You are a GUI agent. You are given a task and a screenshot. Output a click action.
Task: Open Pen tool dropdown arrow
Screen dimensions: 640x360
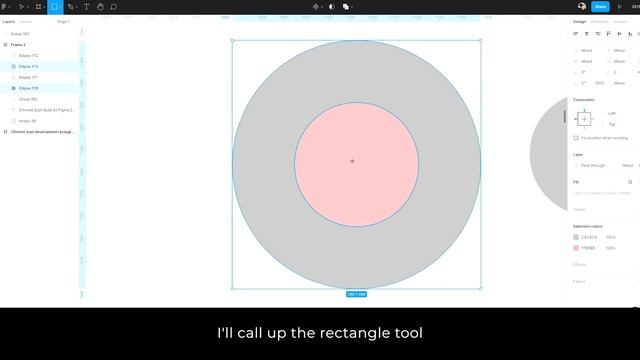point(77,7)
